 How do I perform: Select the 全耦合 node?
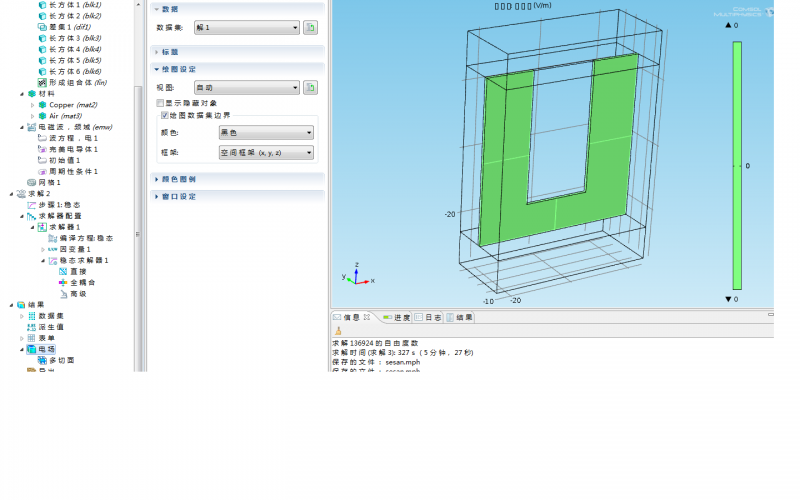[x=77, y=282]
